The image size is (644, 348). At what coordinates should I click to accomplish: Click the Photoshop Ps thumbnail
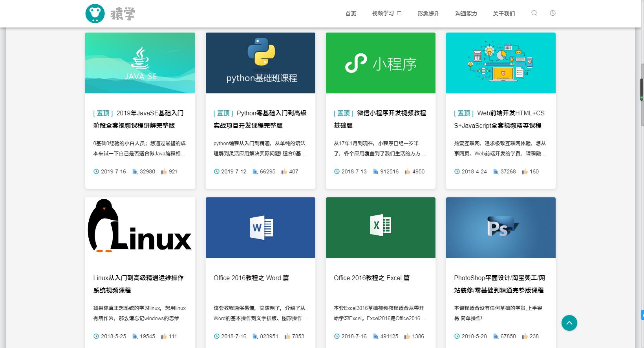pos(501,228)
